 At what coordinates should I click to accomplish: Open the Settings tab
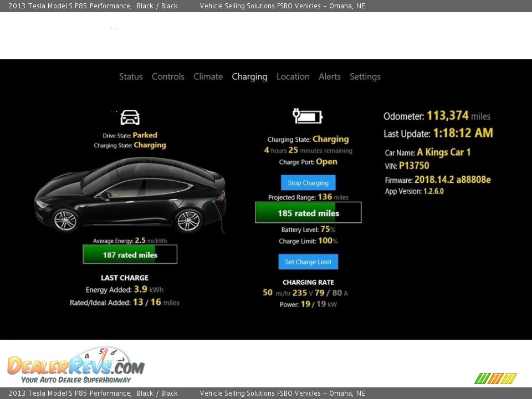click(x=365, y=77)
